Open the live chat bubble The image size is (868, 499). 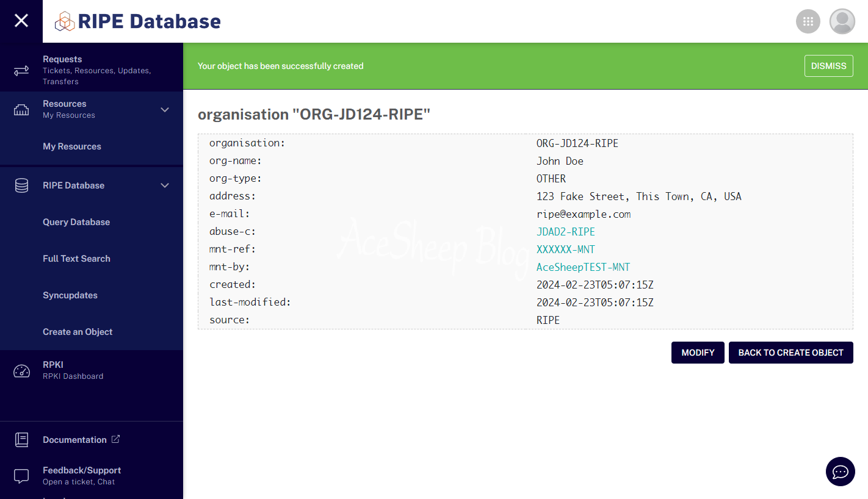(841, 472)
